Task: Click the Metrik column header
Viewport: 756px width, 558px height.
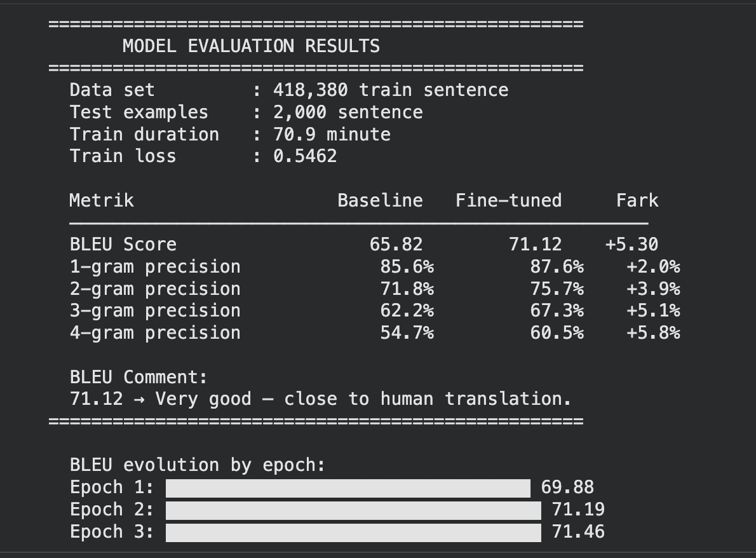Action: (102, 201)
